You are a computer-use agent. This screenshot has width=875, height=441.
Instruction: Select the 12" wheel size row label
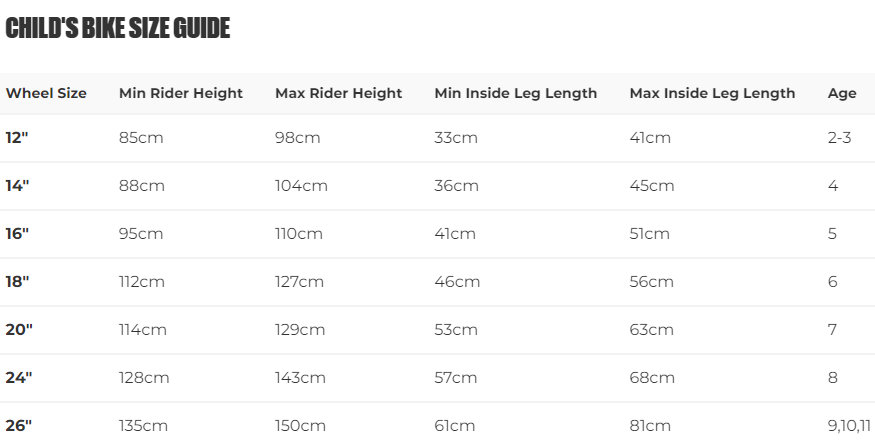[x=17, y=138]
